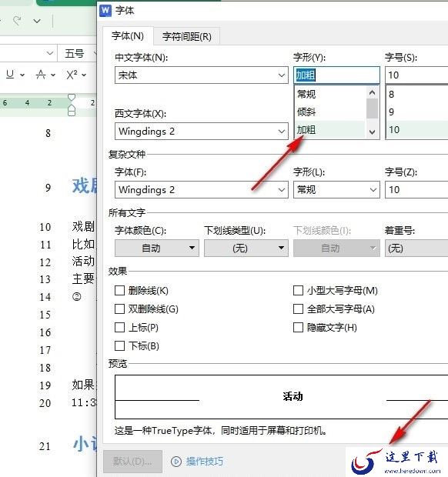The image size is (448, 477).
Task: Check the 上标(P) superscript option
Action: pos(119,327)
